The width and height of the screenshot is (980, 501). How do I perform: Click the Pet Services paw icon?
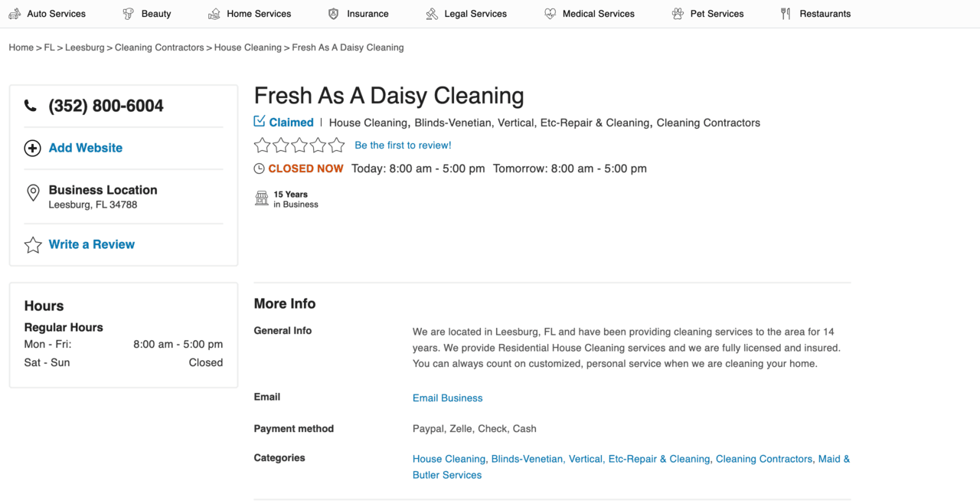point(678,14)
